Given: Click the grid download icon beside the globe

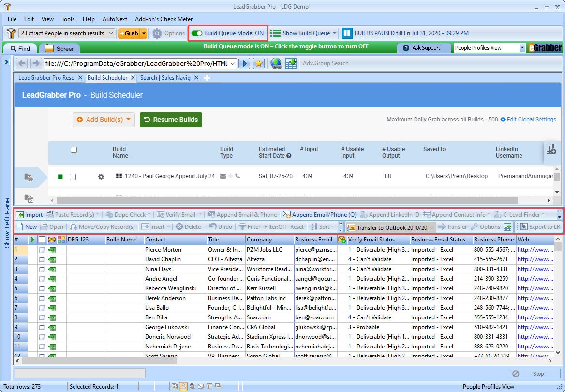Looking at the screenshot, I should point(290,63).
